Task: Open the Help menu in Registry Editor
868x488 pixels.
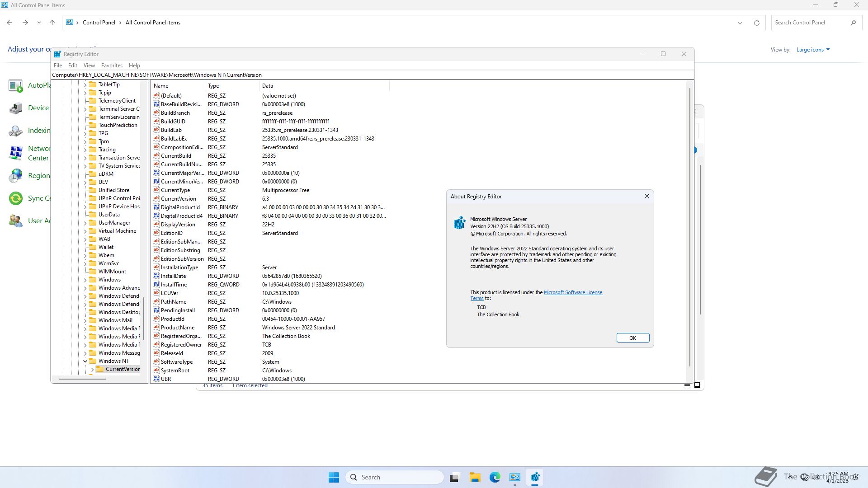Action: (x=134, y=66)
